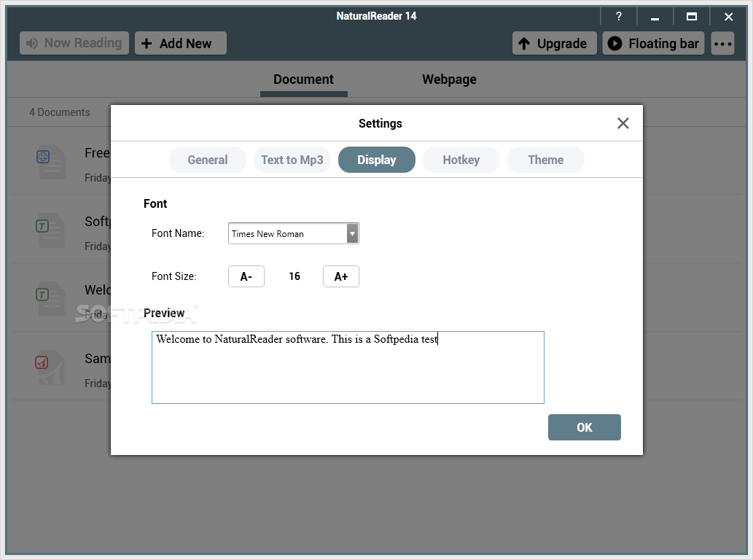
Task: Click the question mark help icon
Action: pos(619,16)
